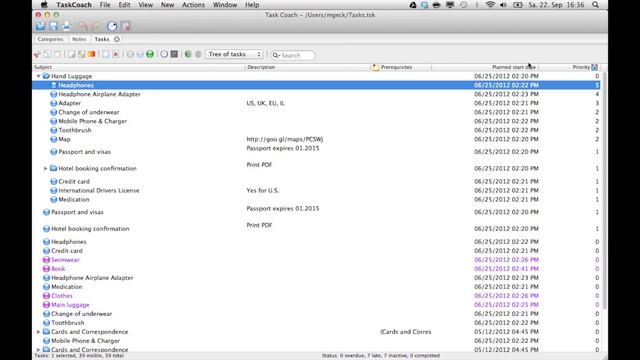Screen dimensions: 640x360
Task: Open the Apple menu
Action: click(x=44, y=5)
